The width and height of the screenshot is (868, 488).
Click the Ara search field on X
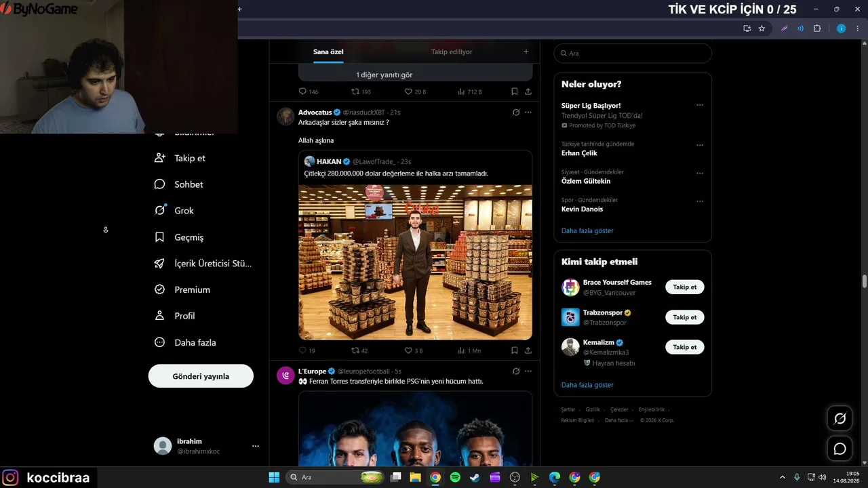pyautogui.click(x=633, y=53)
